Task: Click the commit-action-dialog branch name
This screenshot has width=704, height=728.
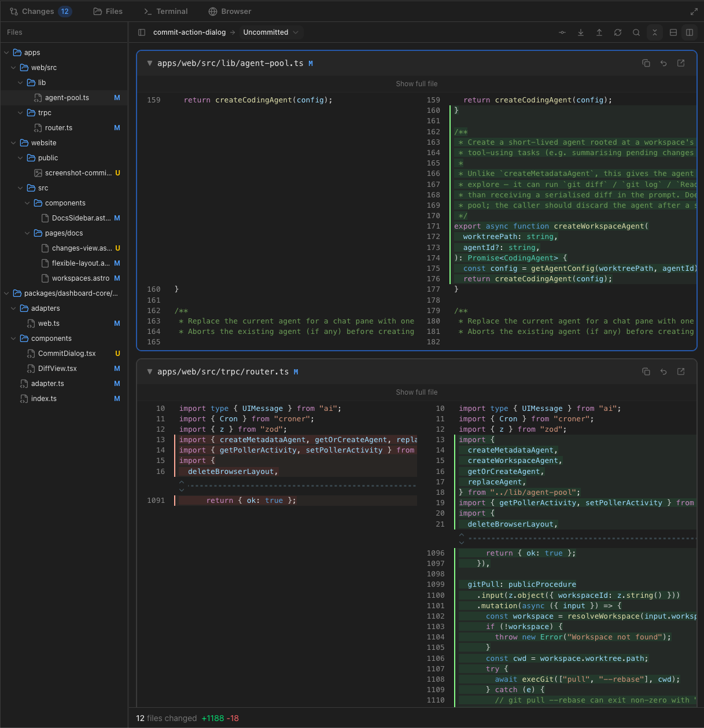Action: click(189, 32)
